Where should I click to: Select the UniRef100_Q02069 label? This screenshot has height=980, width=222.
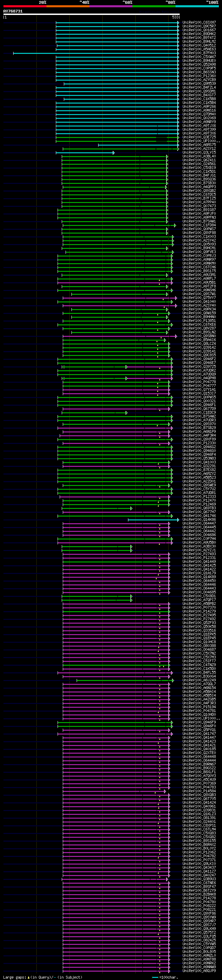[199, 118]
